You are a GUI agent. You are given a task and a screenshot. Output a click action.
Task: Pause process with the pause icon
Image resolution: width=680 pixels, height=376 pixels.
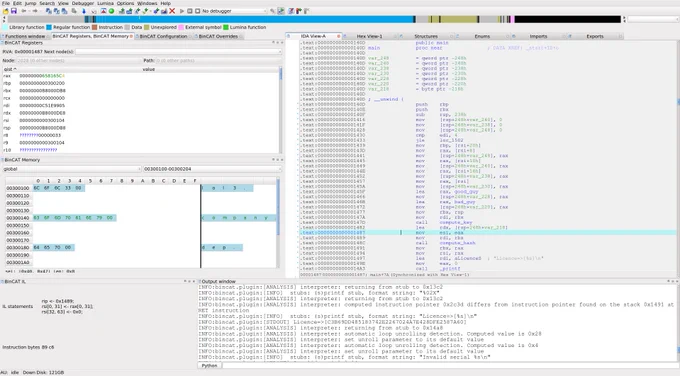tap(190, 11)
